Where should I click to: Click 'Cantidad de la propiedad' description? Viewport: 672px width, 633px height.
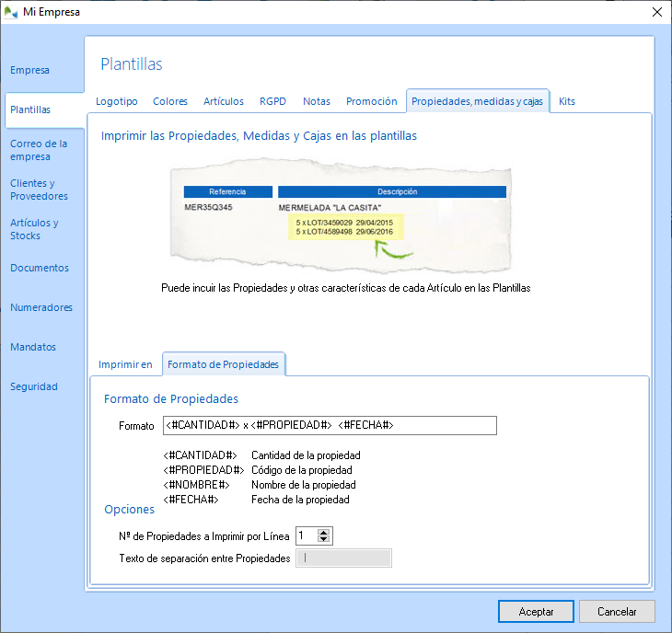click(x=306, y=455)
